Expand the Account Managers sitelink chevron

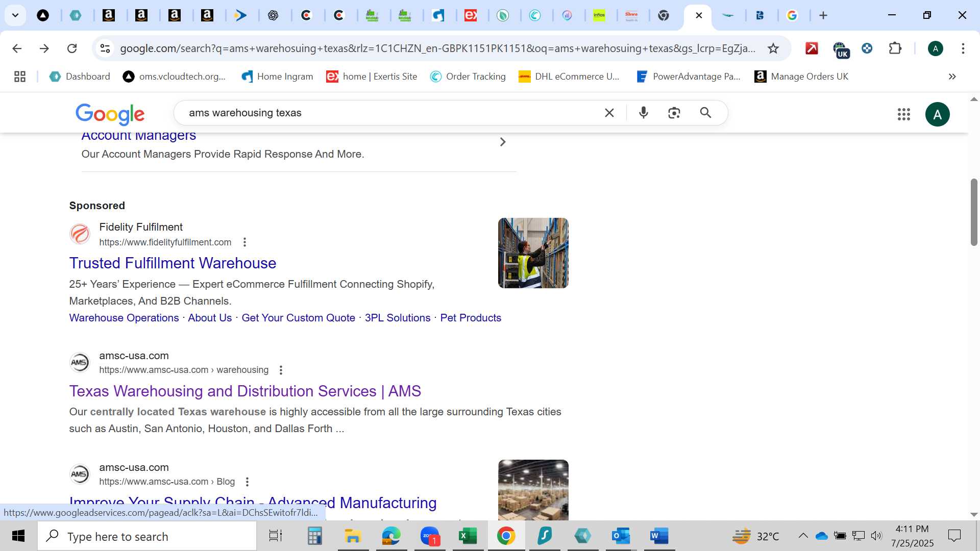point(503,142)
